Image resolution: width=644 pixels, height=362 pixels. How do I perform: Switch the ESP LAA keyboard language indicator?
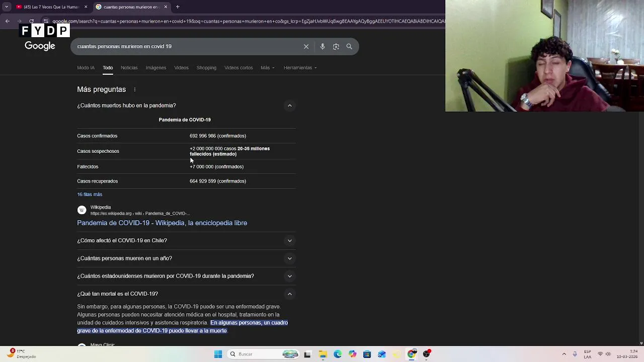click(x=588, y=354)
